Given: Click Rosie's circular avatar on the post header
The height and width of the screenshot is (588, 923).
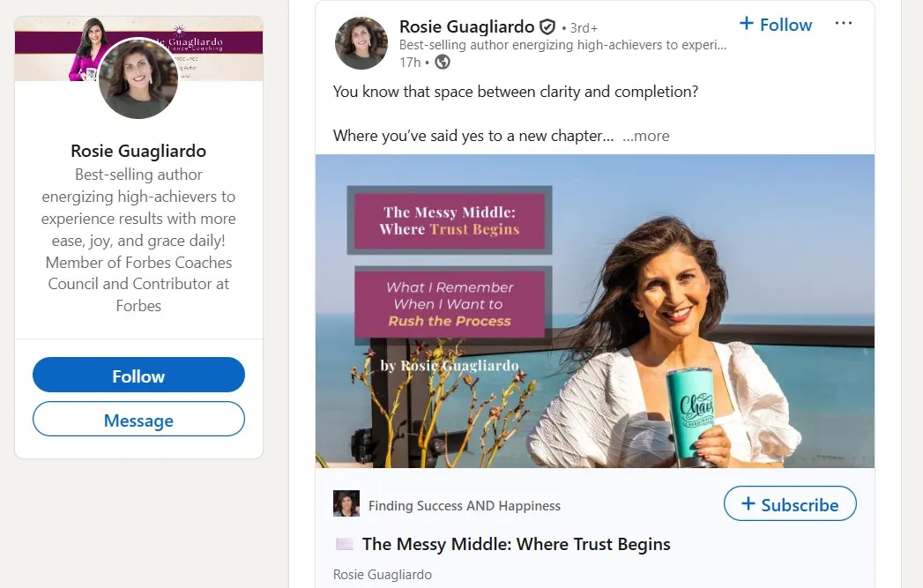Looking at the screenshot, I should pyautogui.click(x=361, y=42).
